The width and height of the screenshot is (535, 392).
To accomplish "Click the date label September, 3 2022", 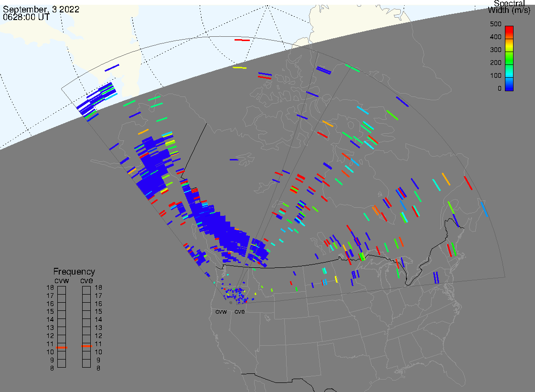I will pos(41,9).
